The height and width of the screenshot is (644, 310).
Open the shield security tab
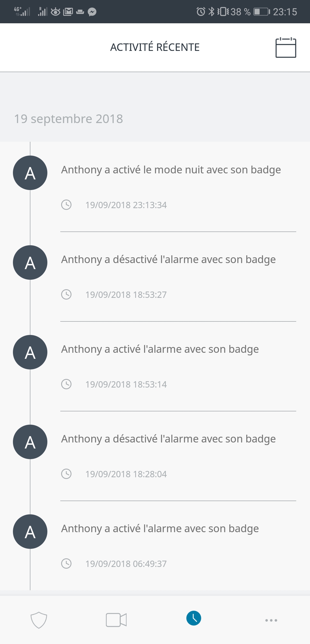[x=39, y=620]
